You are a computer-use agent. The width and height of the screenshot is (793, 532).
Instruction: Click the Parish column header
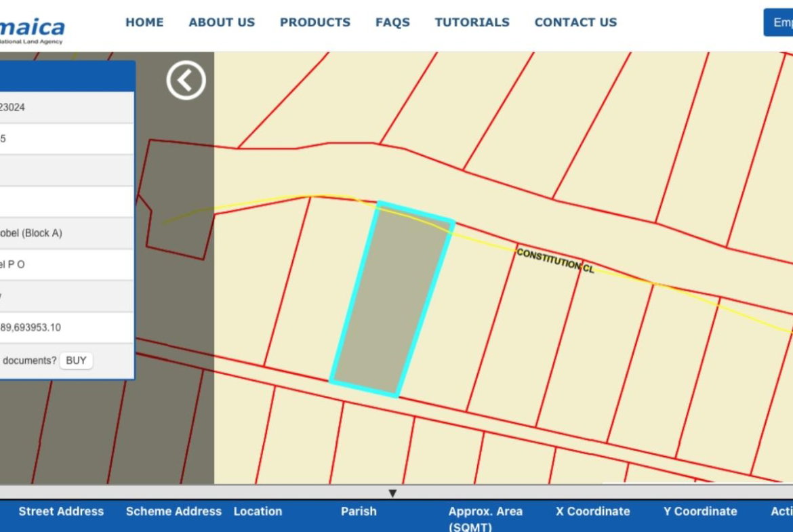[359, 511]
